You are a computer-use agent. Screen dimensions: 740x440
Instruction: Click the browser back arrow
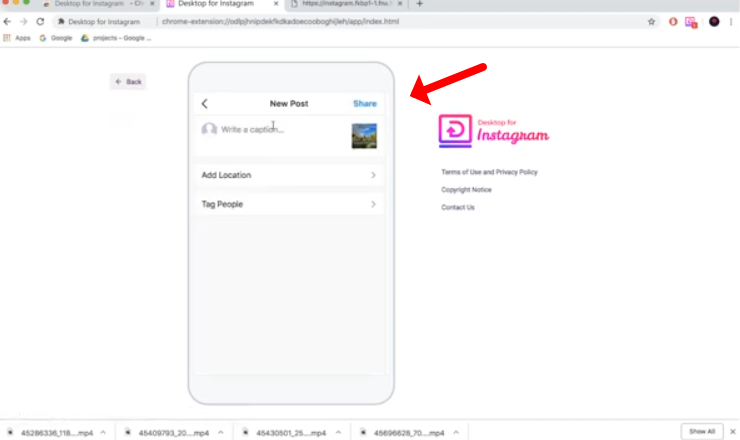[7, 22]
